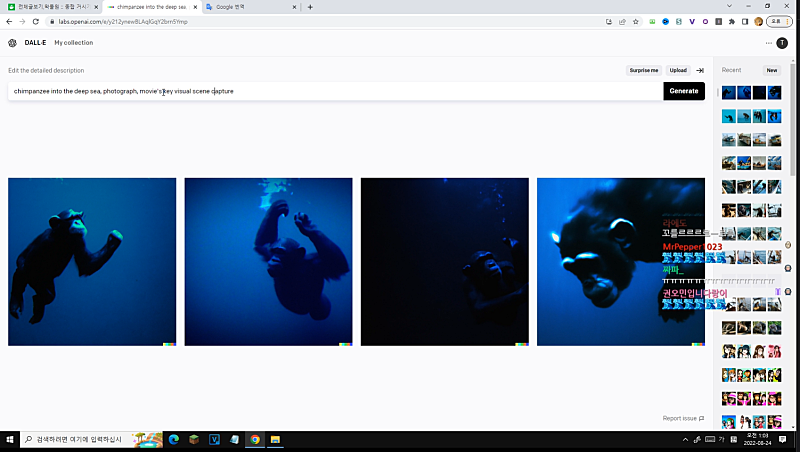800x452 pixels.
Task: Bookmark this page with star icon
Action: click(635, 21)
